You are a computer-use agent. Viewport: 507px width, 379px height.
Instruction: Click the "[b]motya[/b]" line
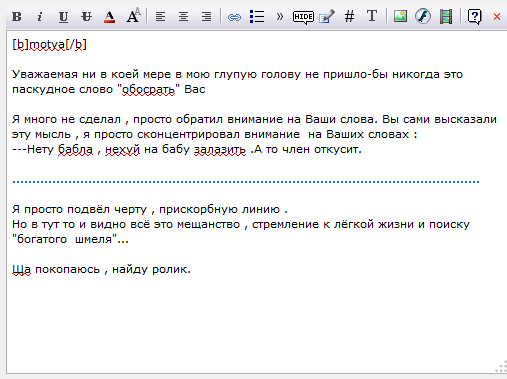(x=49, y=44)
